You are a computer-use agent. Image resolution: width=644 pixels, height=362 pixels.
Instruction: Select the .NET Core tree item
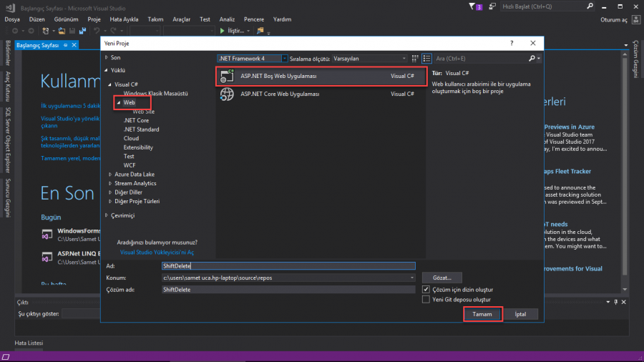[137, 121]
